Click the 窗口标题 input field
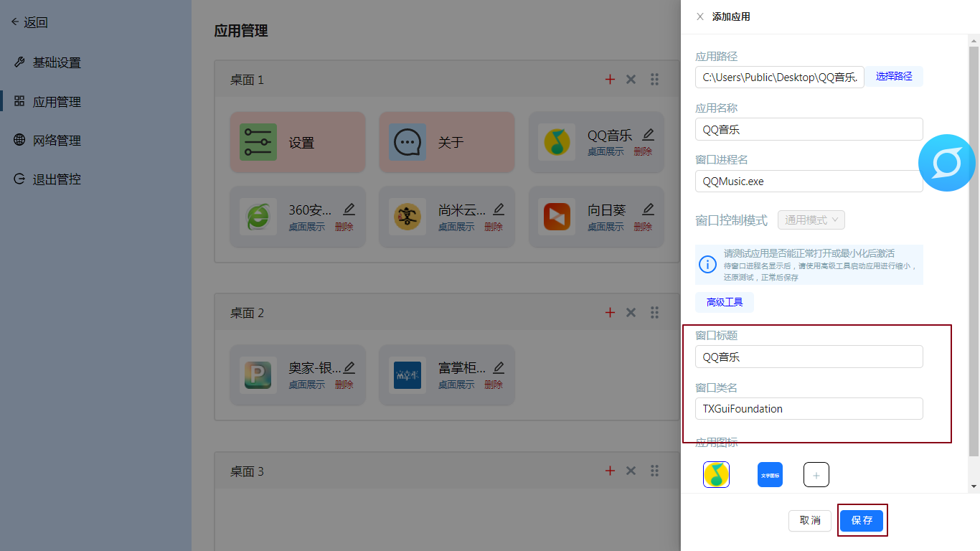980x551 pixels. point(809,357)
